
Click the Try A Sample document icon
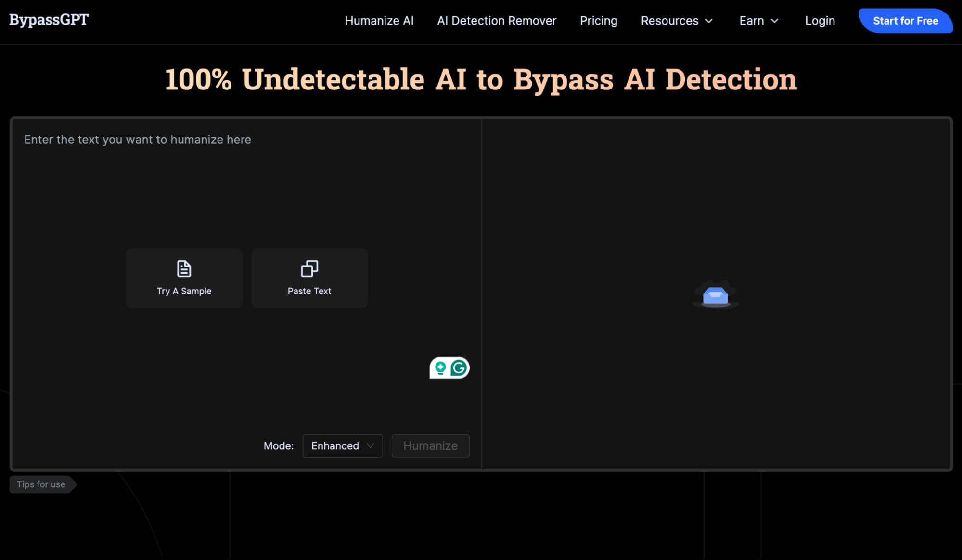coord(184,268)
